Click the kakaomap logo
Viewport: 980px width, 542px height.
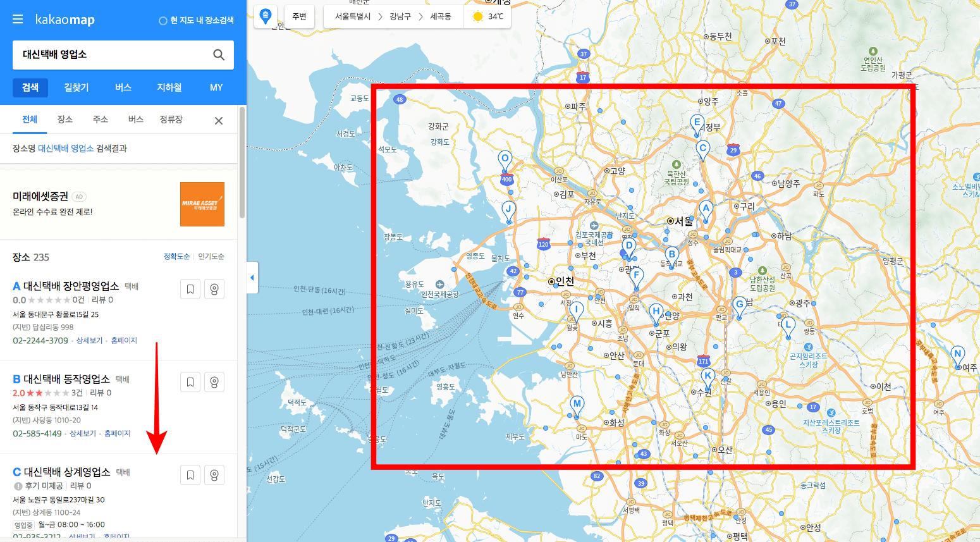coord(64,20)
